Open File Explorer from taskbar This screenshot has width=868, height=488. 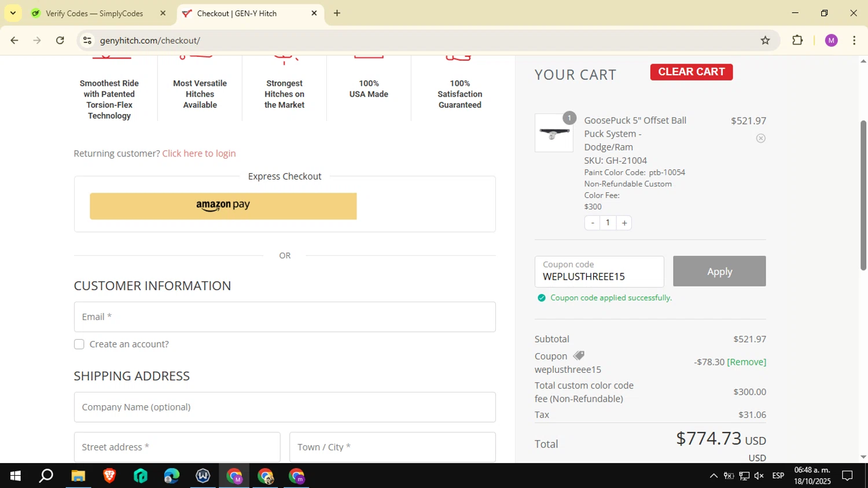78,476
